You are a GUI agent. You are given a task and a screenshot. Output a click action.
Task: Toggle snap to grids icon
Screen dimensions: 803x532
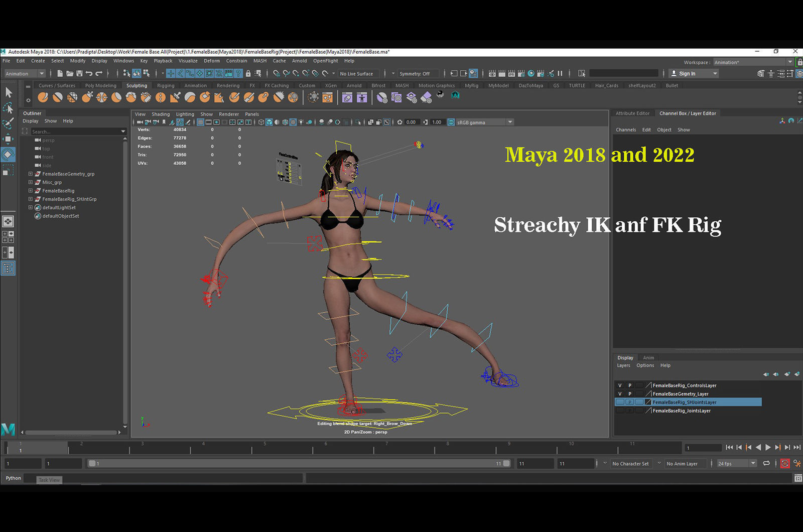[276, 73]
